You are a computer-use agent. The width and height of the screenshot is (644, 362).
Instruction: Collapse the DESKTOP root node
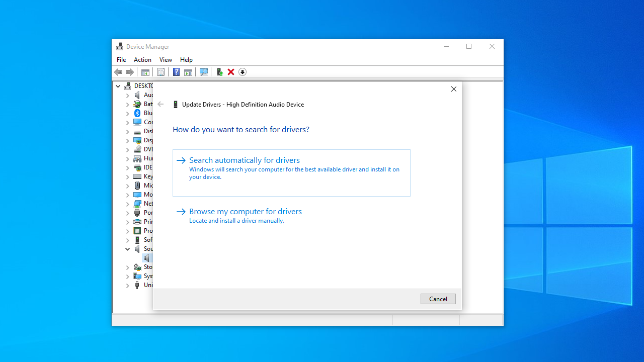[118, 86]
